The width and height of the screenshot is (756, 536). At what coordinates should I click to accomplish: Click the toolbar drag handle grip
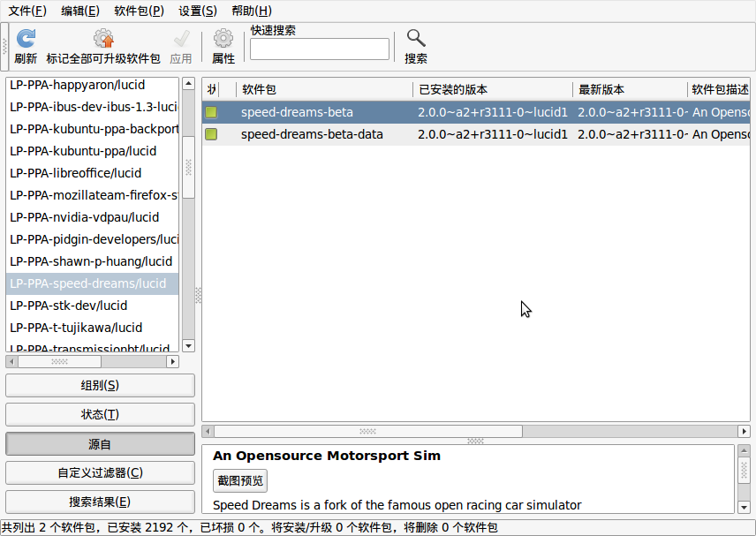click(x=4, y=46)
